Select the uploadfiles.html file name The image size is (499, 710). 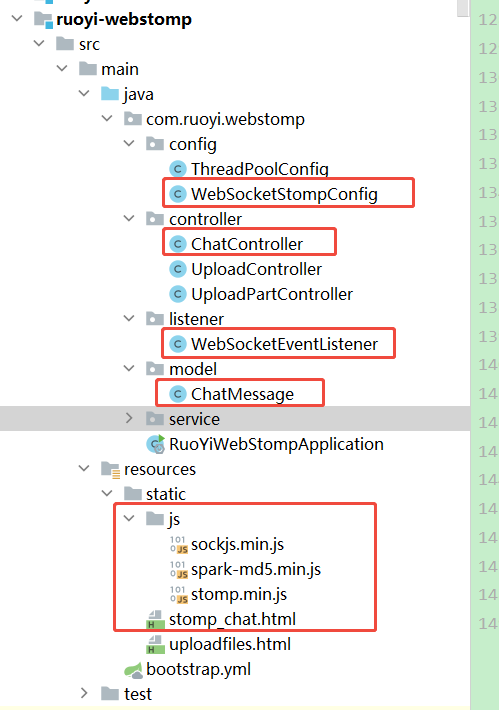230,644
